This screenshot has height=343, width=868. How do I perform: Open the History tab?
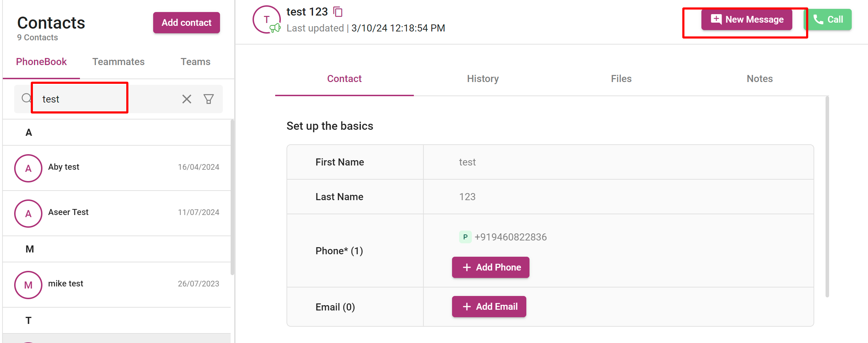pyautogui.click(x=483, y=79)
